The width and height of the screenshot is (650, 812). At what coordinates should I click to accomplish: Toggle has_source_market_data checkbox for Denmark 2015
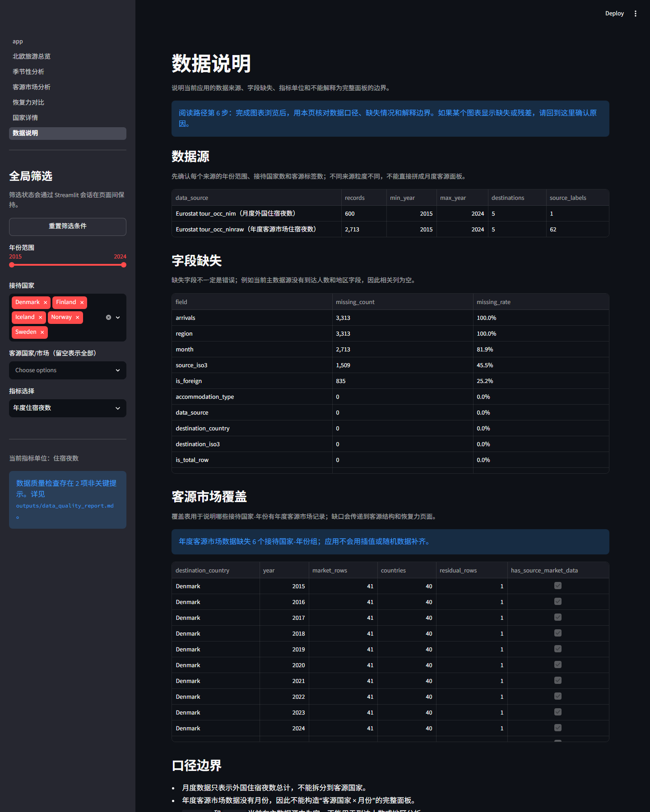point(558,586)
